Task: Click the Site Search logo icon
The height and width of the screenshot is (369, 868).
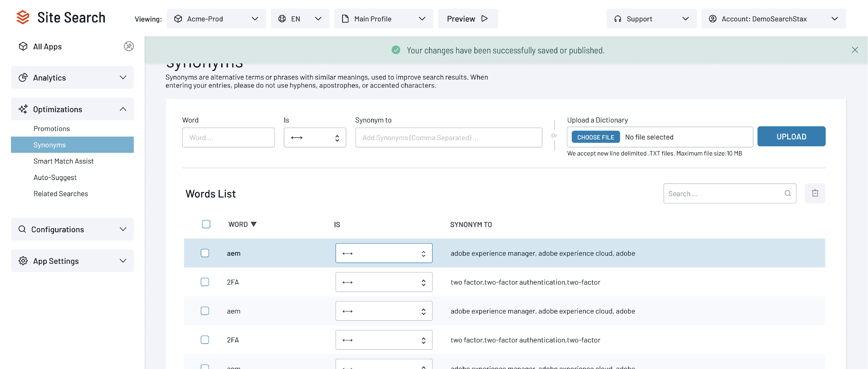Action: pyautogui.click(x=23, y=18)
